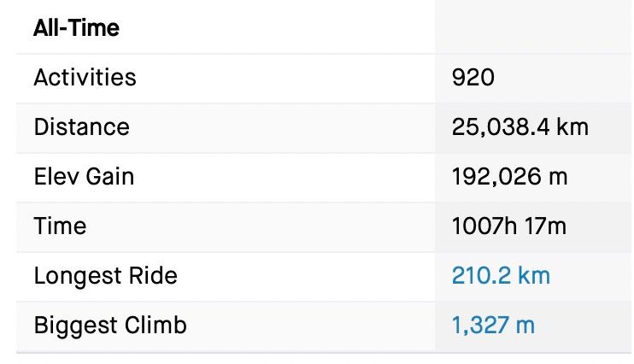Click the m unit in the blue 1,327 link
The image size is (634, 364).
click(526, 326)
